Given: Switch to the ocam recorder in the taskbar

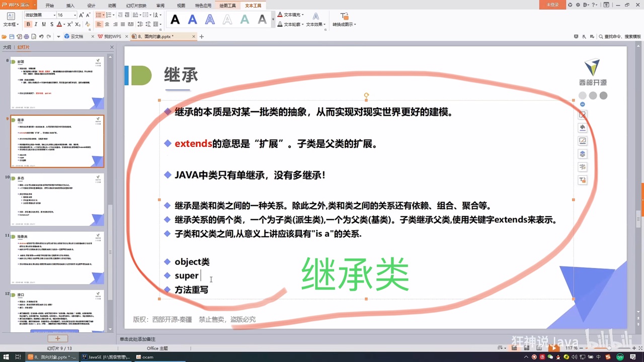Looking at the screenshot, I should coord(146,358).
